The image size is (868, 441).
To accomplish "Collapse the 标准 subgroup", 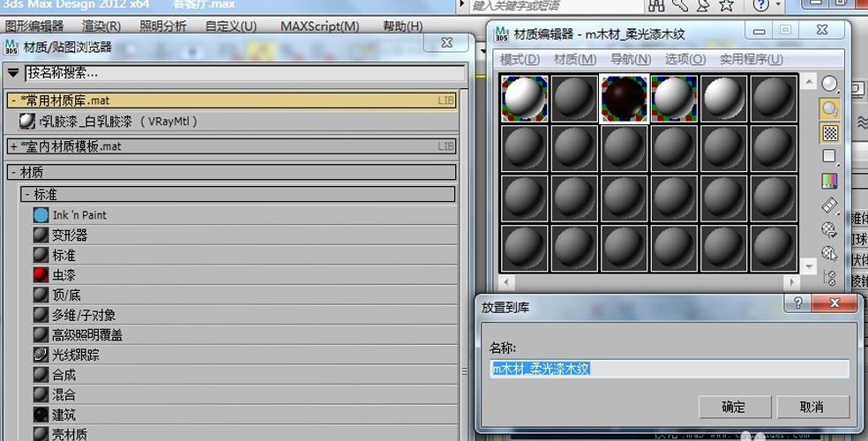I will (x=27, y=194).
